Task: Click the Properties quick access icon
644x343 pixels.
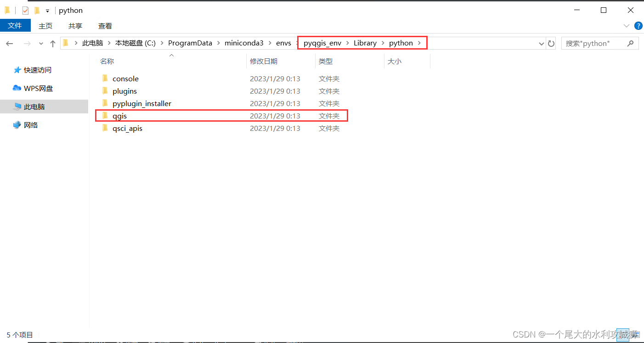Action: point(25,10)
